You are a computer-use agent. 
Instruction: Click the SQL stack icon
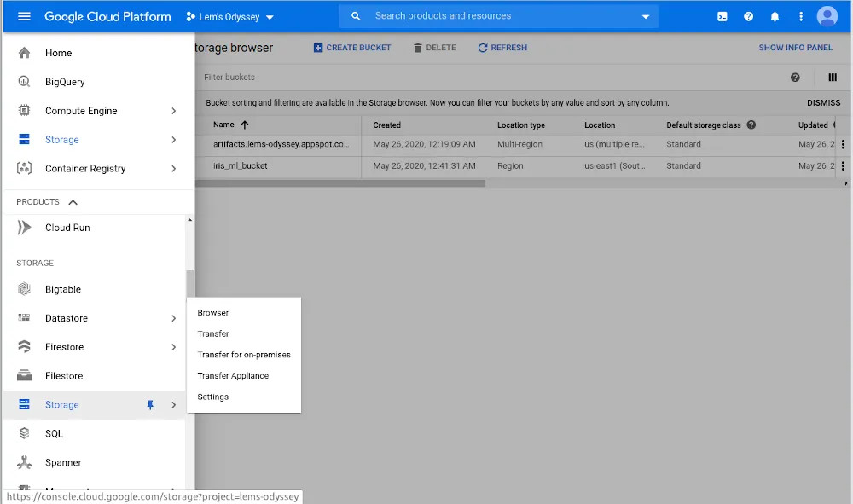coord(24,432)
